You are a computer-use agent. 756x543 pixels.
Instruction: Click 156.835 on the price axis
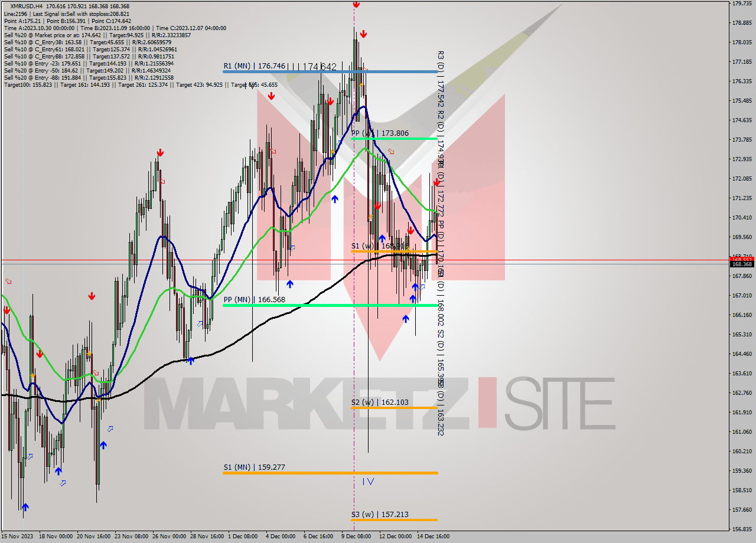[x=742, y=529]
